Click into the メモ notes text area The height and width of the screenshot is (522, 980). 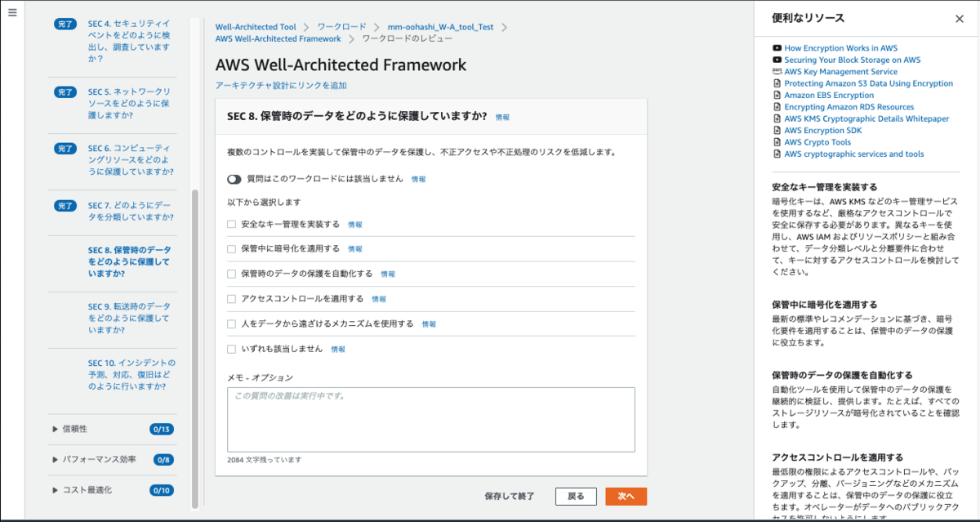click(431, 419)
